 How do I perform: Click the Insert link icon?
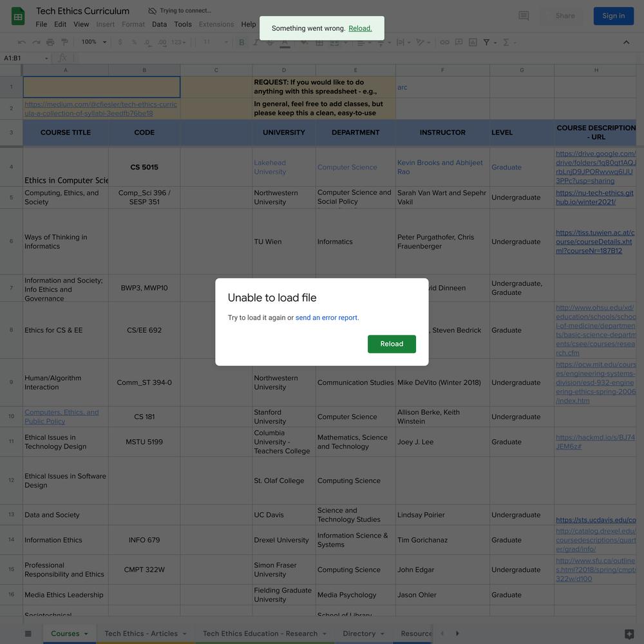coord(444,43)
